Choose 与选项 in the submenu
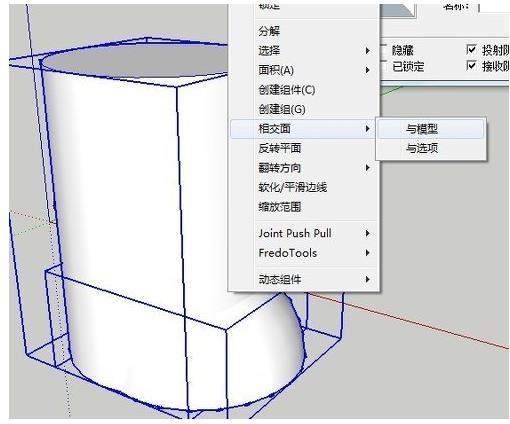Screen dimensions: 510x424 (430, 148)
